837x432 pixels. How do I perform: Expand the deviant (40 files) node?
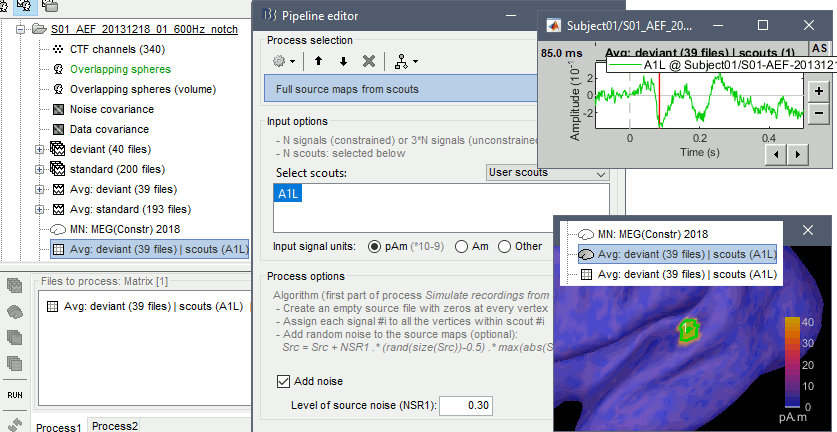click(40, 149)
